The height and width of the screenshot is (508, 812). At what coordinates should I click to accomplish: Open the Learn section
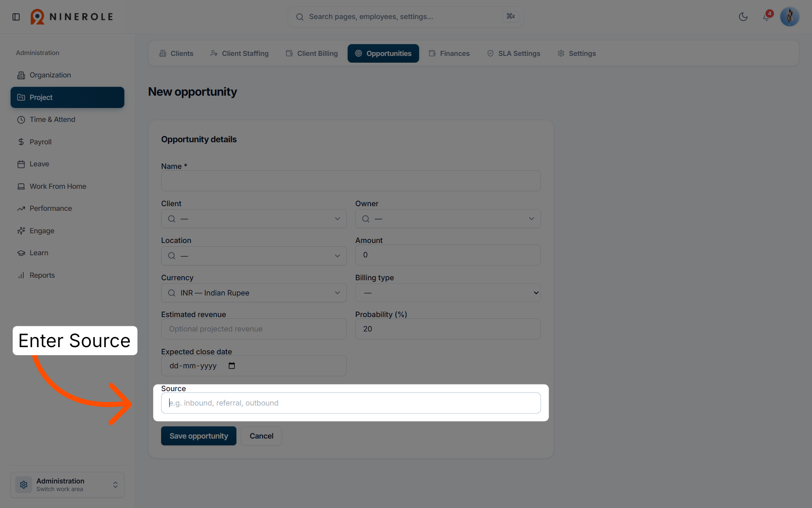pos(68,253)
